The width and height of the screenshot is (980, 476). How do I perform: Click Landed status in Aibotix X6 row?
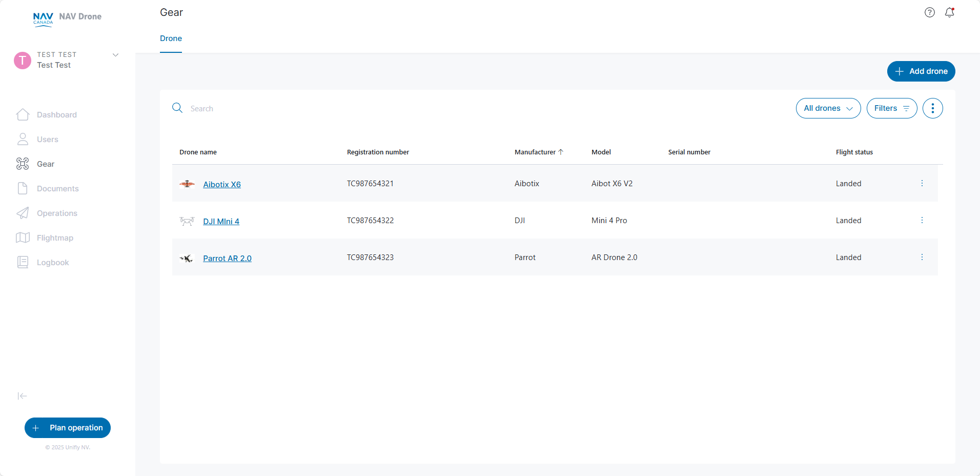(x=848, y=184)
